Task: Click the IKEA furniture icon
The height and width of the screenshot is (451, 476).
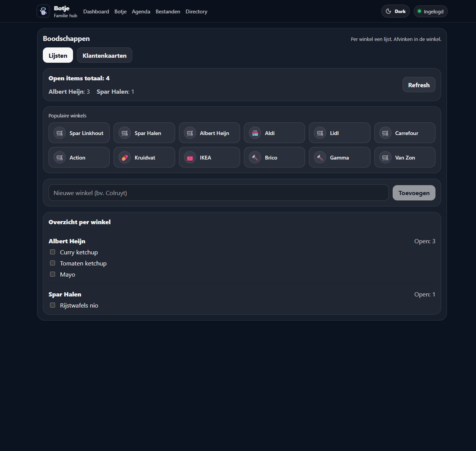Action: click(190, 158)
